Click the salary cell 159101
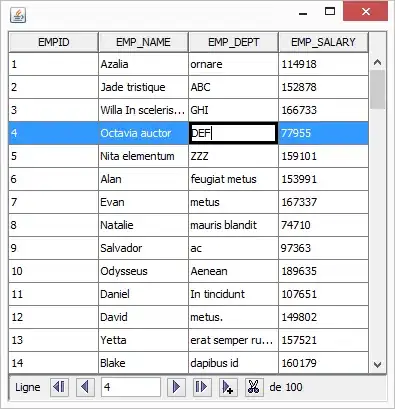Viewport: 395px width, 409px height. click(x=323, y=156)
